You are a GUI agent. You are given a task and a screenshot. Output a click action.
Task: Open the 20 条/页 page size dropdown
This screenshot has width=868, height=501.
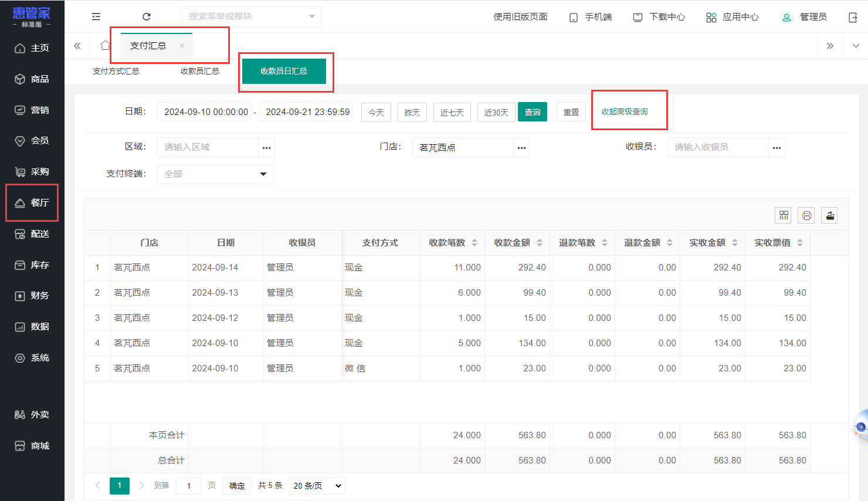coord(317,486)
